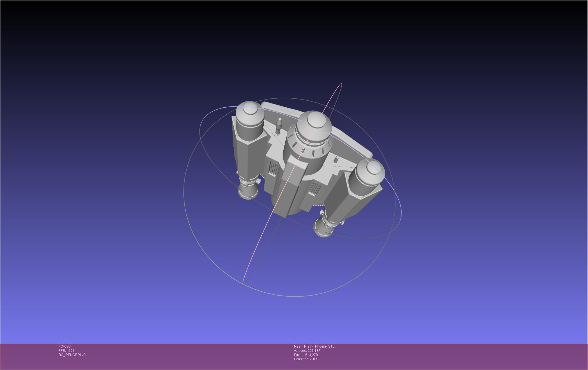
Task: Click the lower left thruster nozzle
Action: click(x=248, y=191)
